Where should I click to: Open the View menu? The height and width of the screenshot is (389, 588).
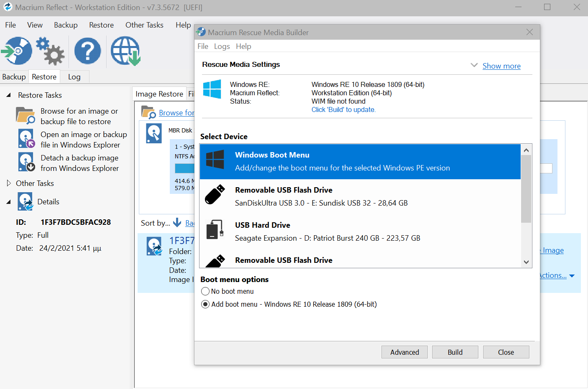tap(35, 25)
